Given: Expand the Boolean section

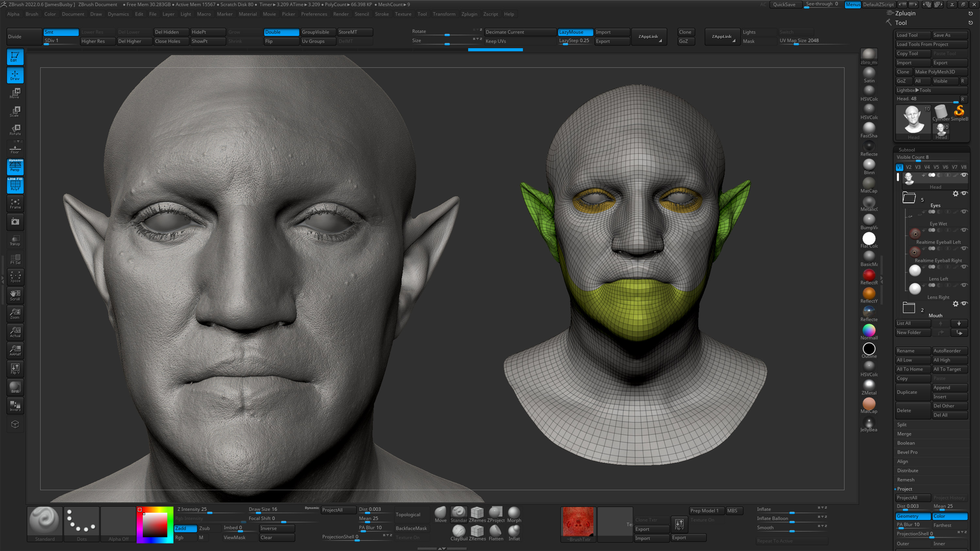Looking at the screenshot, I should [x=906, y=443].
